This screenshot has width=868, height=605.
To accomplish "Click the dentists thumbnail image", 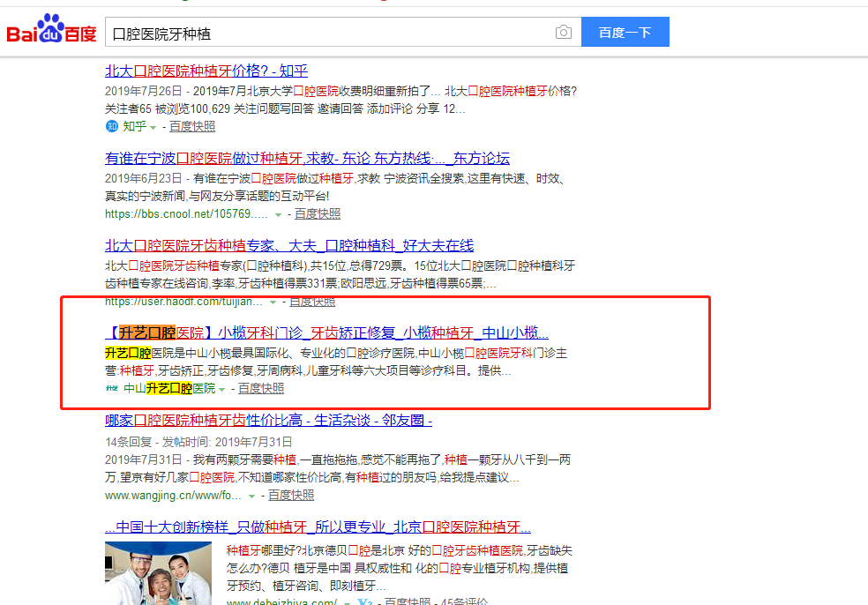I will [x=158, y=573].
